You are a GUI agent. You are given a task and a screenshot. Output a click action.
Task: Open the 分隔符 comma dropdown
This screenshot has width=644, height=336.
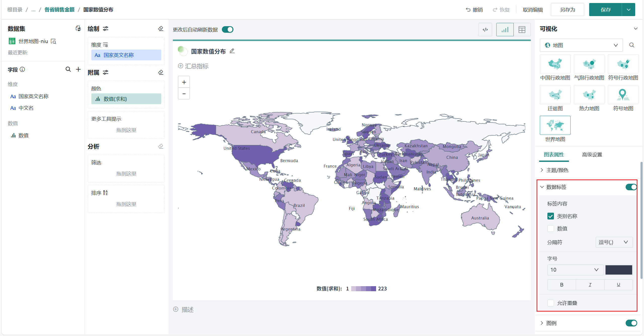coord(614,242)
